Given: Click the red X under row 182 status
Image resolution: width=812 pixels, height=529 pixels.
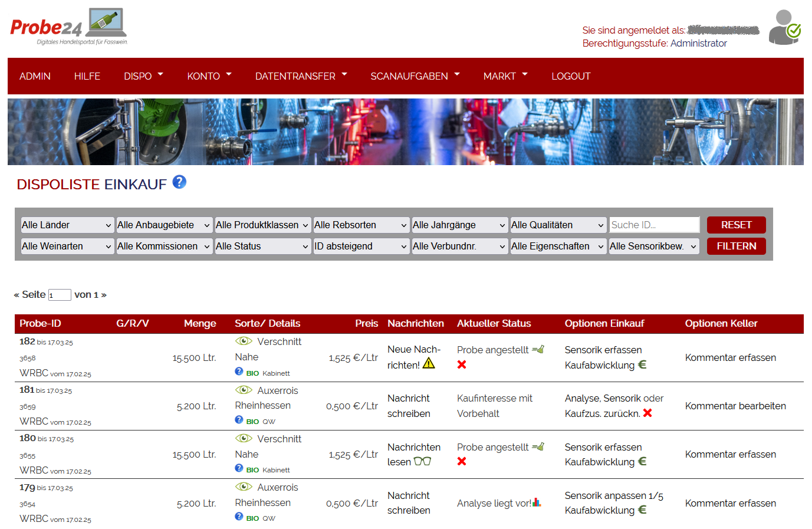Looking at the screenshot, I should tap(462, 365).
